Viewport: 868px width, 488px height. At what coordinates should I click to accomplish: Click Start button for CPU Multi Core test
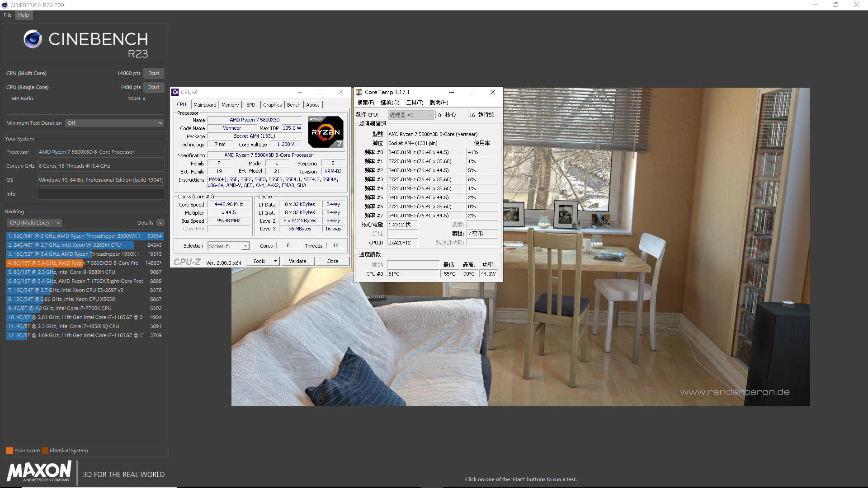[x=153, y=73]
